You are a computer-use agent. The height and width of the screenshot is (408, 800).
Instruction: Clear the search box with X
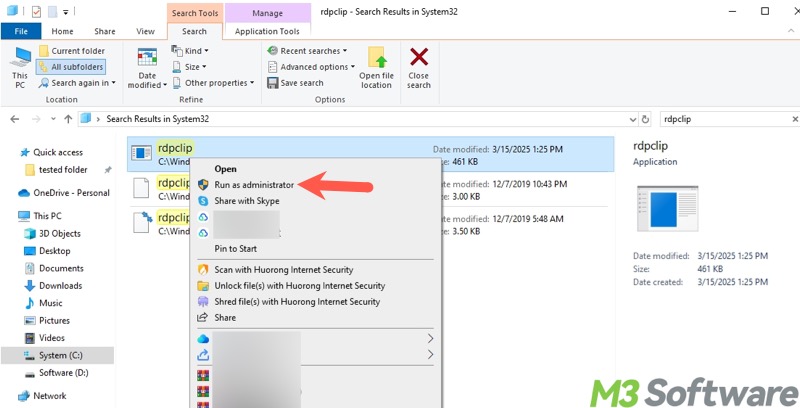point(795,119)
